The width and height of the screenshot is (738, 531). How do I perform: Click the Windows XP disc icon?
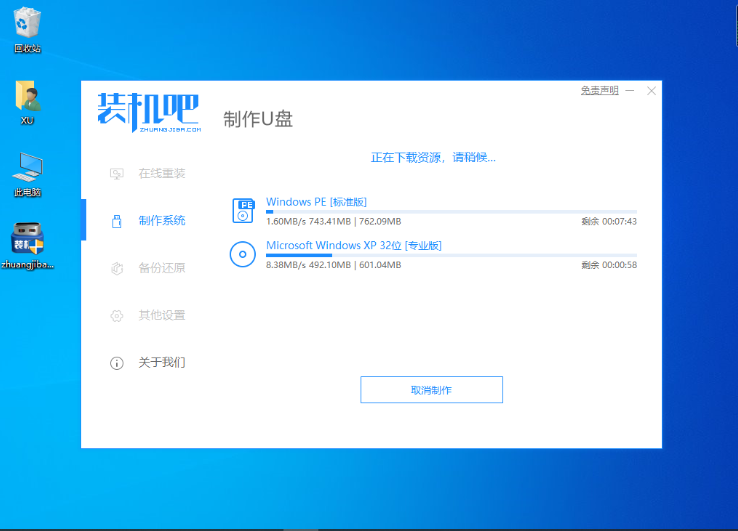click(243, 254)
